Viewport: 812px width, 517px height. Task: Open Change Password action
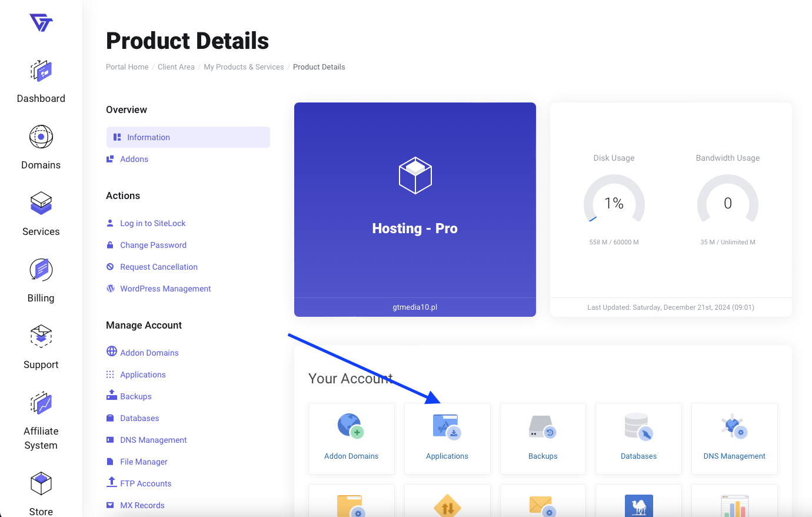154,245
